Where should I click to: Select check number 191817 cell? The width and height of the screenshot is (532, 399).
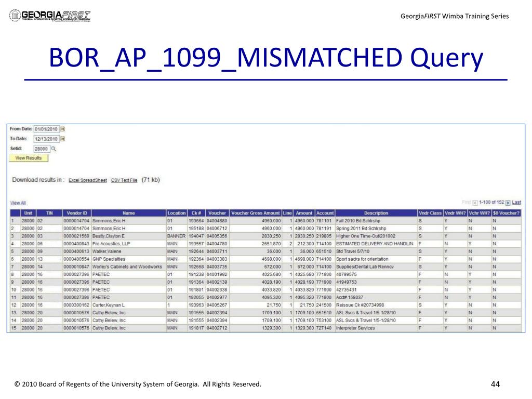point(196,328)
